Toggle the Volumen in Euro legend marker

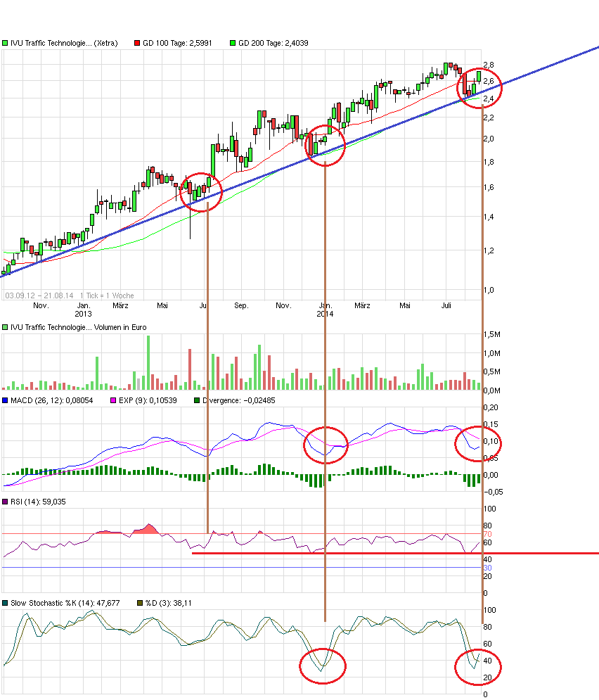coord(6,327)
